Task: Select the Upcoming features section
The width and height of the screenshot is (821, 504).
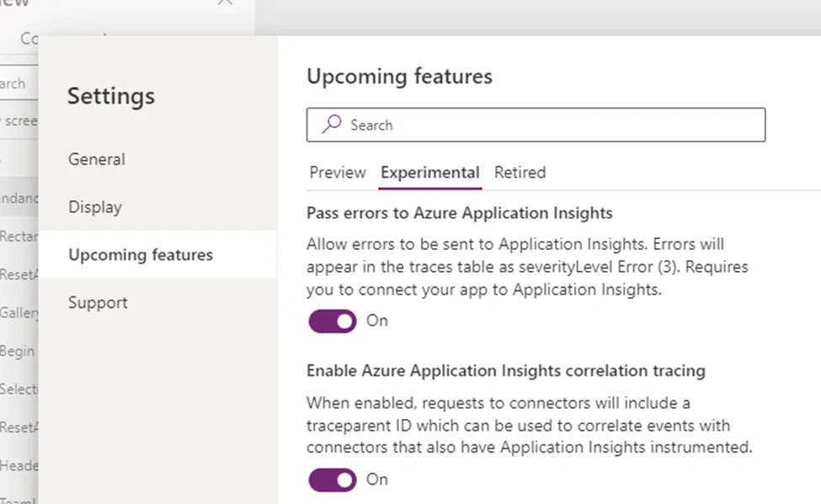Action: point(140,254)
